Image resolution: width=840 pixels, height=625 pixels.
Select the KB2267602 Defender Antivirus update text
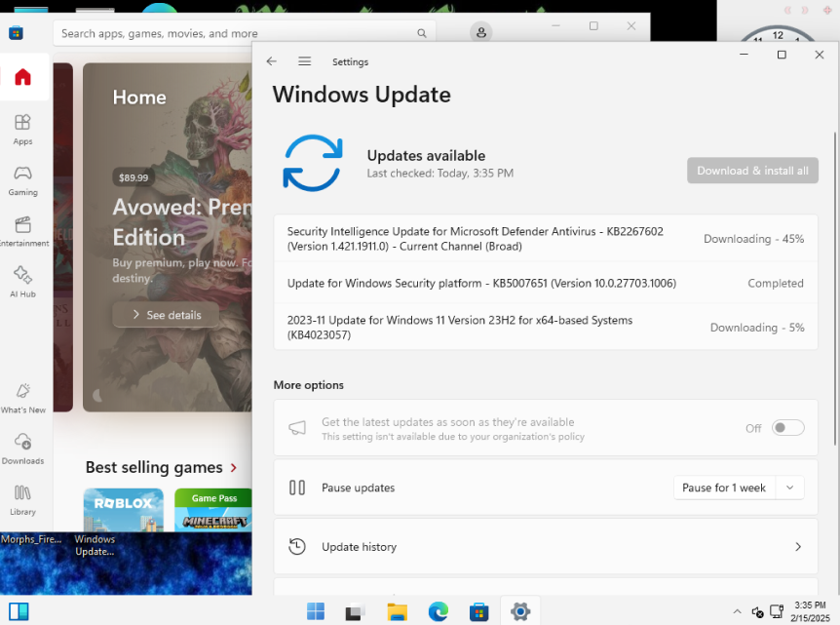pos(476,239)
